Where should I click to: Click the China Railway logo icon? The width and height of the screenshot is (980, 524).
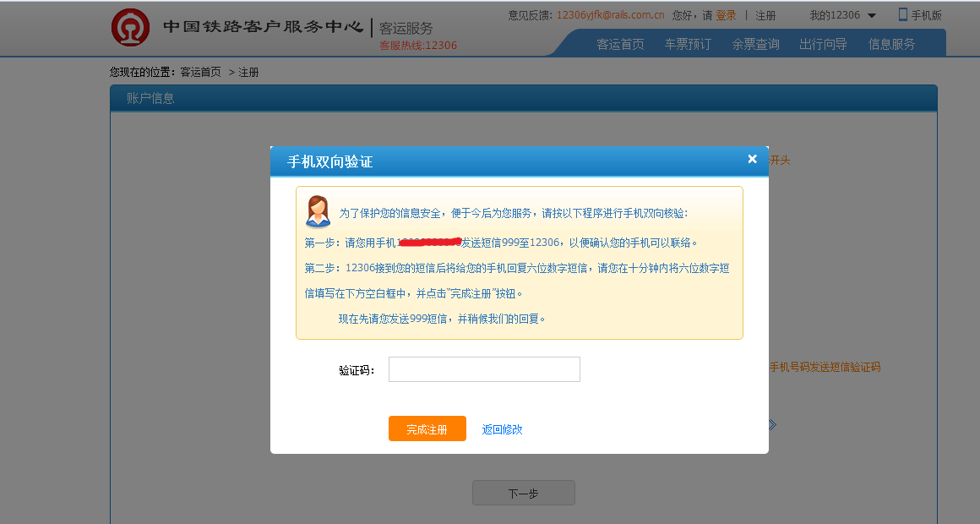tap(130, 28)
